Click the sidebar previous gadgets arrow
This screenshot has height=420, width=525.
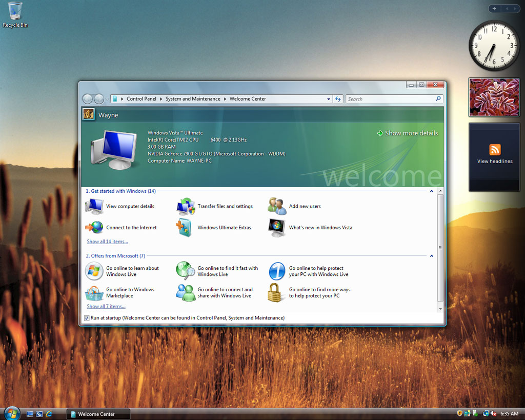click(507, 9)
